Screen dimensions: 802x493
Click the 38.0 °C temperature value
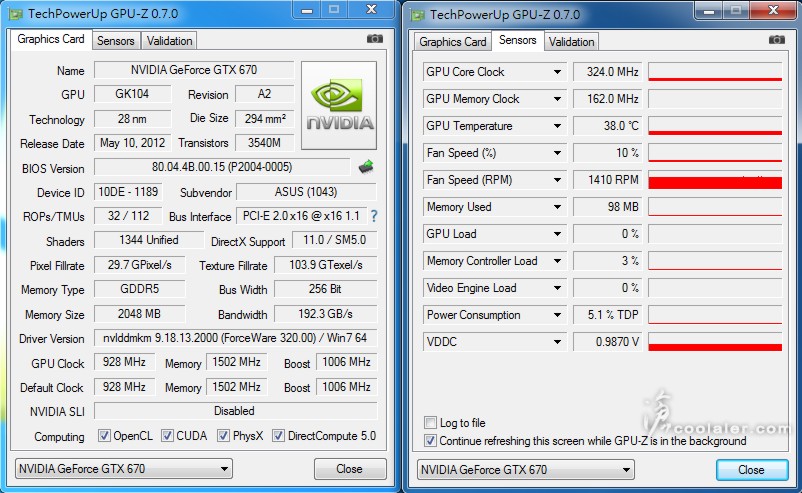click(607, 126)
